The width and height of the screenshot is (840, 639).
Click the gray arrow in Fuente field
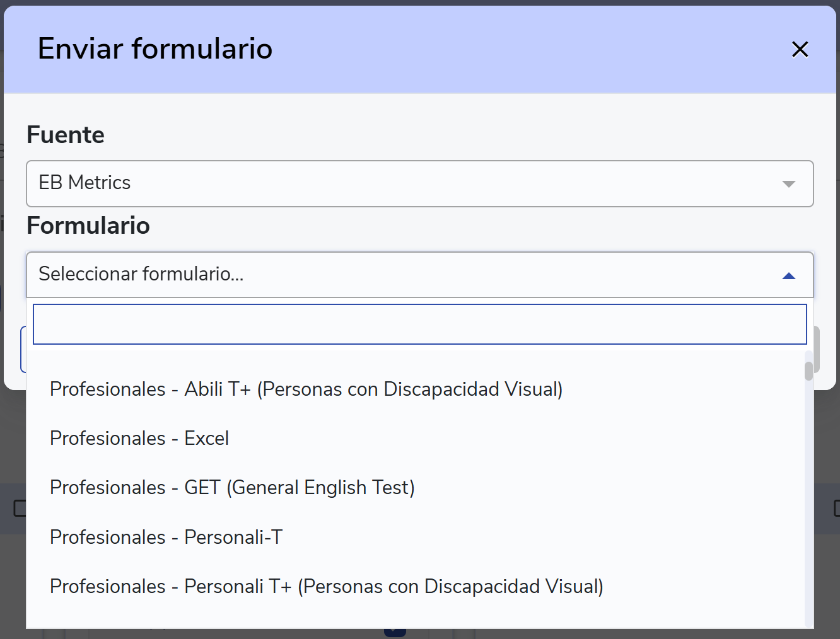(x=788, y=184)
